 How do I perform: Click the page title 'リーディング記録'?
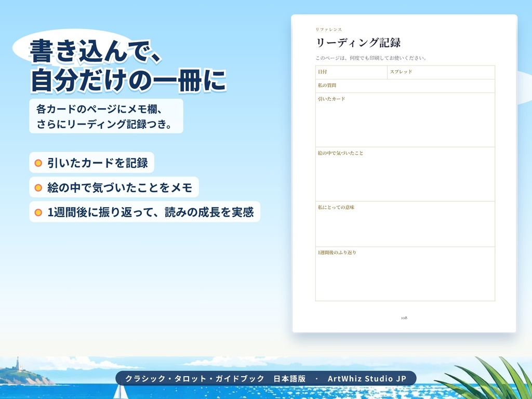(358, 43)
